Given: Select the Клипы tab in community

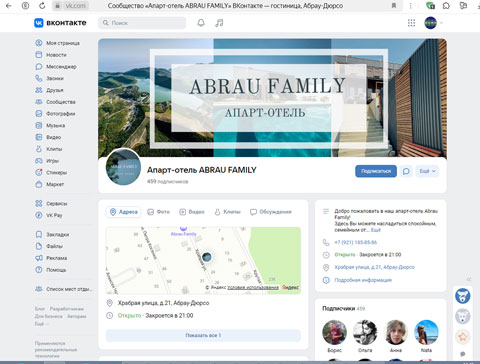Looking at the screenshot, I should pyautogui.click(x=227, y=212).
